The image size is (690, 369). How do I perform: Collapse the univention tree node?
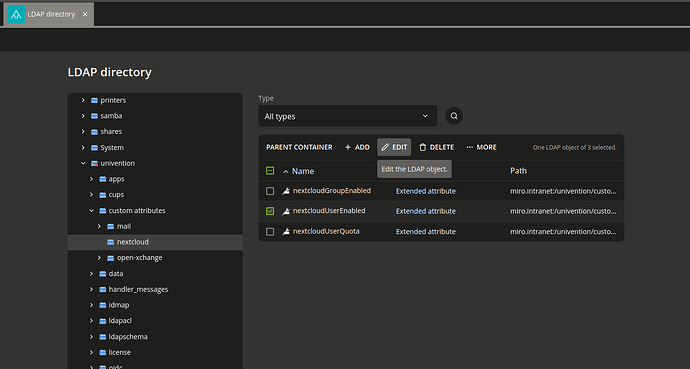(83, 163)
